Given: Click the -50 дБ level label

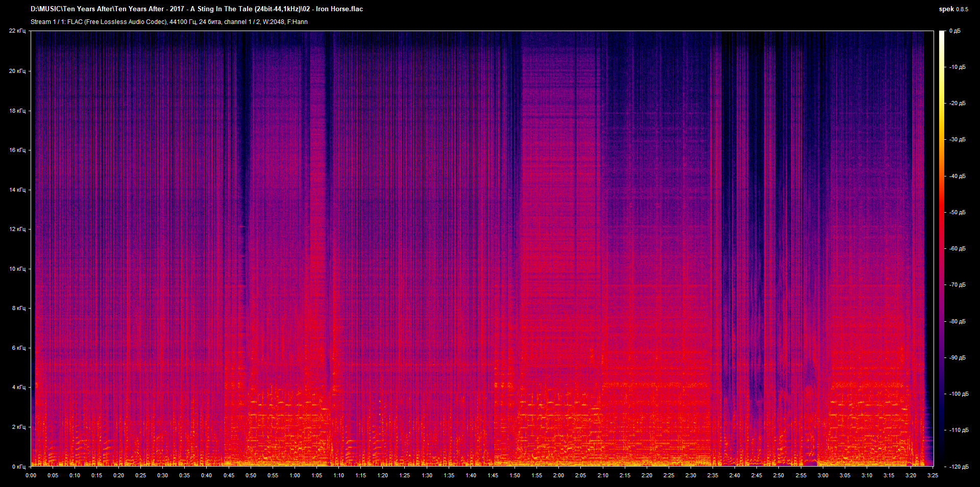Looking at the screenshot, I should click(x=957, y=212).
